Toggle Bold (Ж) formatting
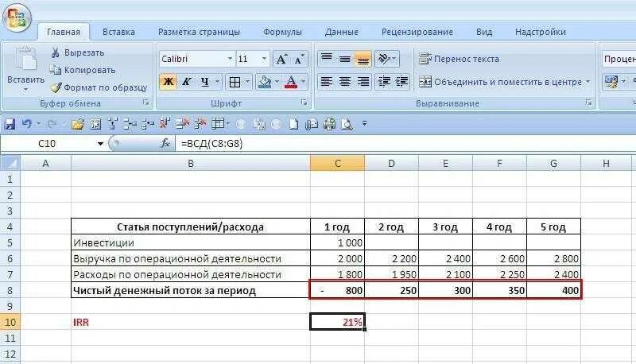636x364 pixels. (168, 83)
